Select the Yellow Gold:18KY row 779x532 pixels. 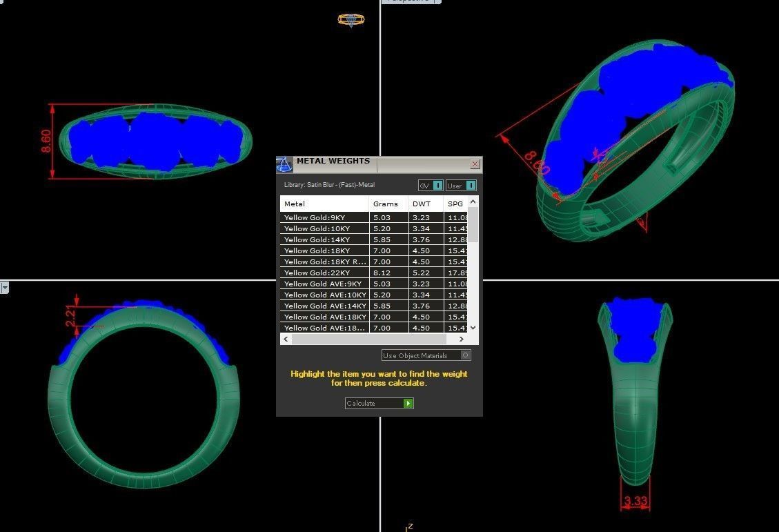tap(373, 250)
